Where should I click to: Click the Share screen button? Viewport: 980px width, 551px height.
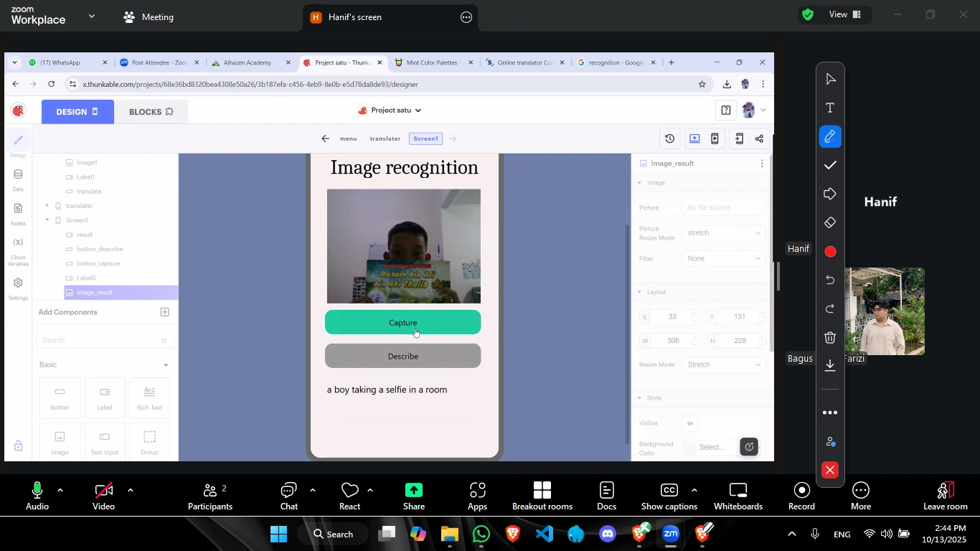[414, 496]
